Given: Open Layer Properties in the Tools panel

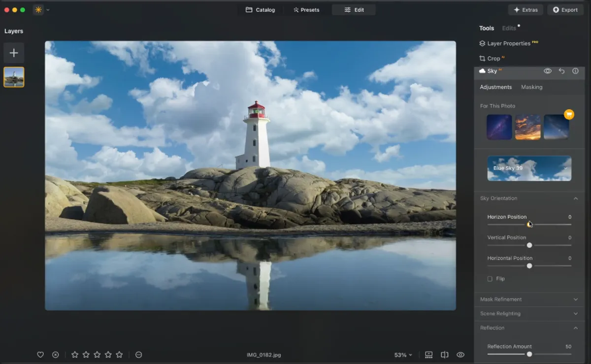Looking at the screenshot, I should [508, 43].
